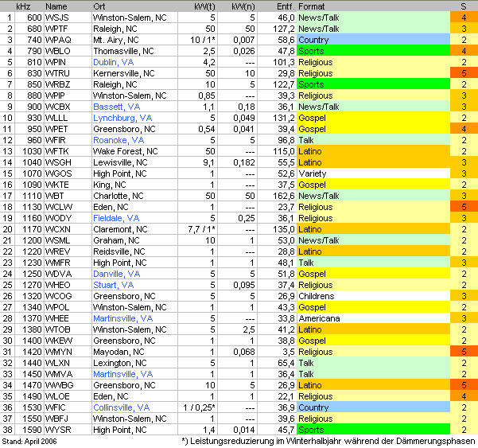
Task: Click distance value '3,5'
Action: coord(289,352)
